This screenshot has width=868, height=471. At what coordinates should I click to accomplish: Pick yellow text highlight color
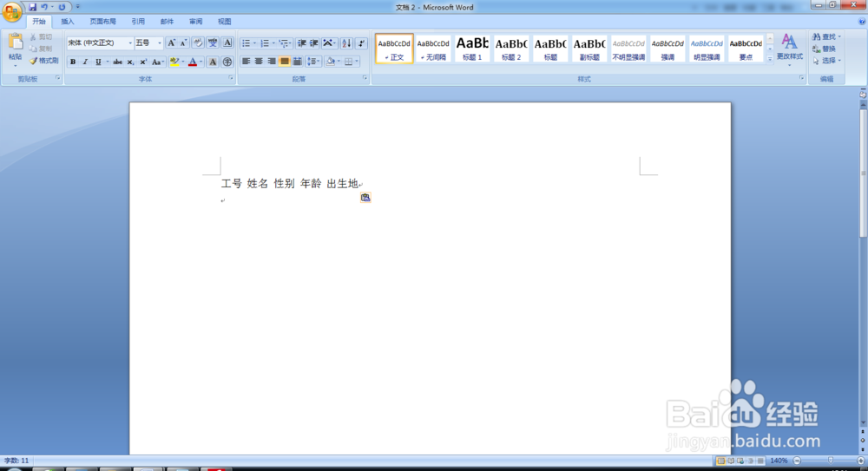coord(174,62)
